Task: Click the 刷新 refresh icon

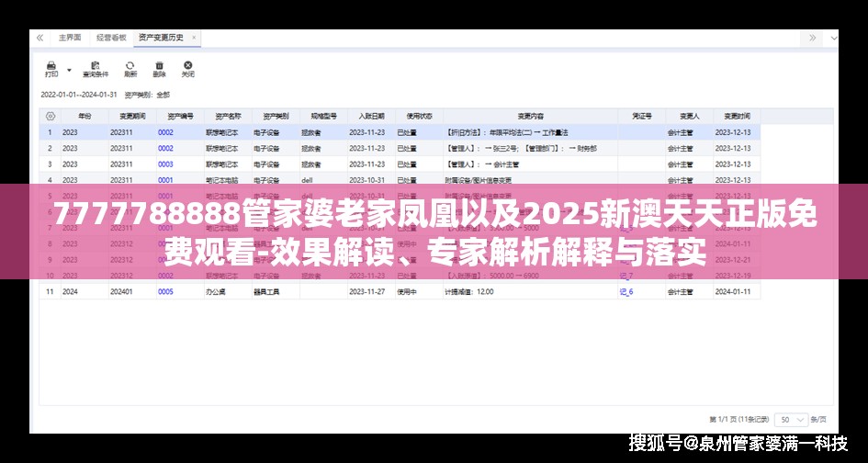Action: point(130,69)
